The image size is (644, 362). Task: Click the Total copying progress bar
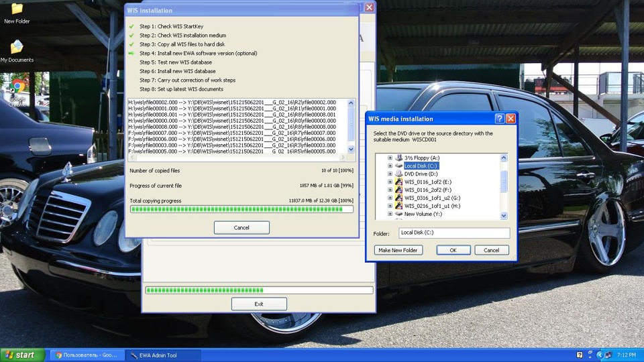click(241, 209)
